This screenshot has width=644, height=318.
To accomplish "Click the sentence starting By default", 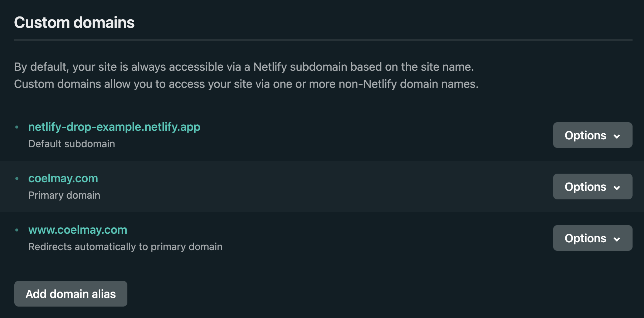I will 244,67.
